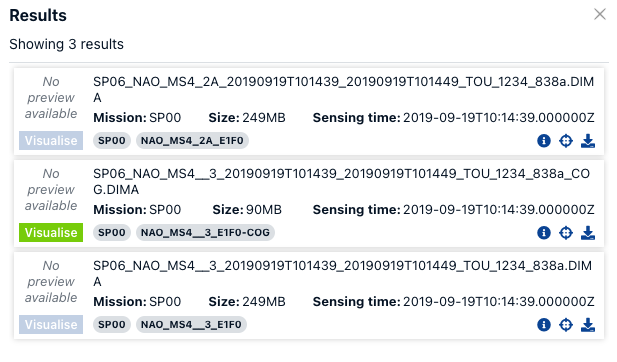617x362 pixels.
Task: Show info for the third NAO_MS4__3 result
Action: (544, 325)
